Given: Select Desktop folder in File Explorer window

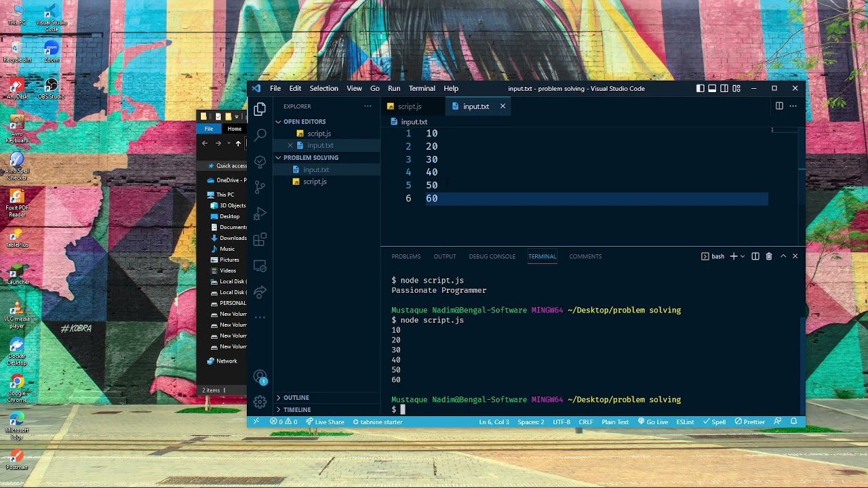Looking at the screenshot, I should click(x=229, y=216).
